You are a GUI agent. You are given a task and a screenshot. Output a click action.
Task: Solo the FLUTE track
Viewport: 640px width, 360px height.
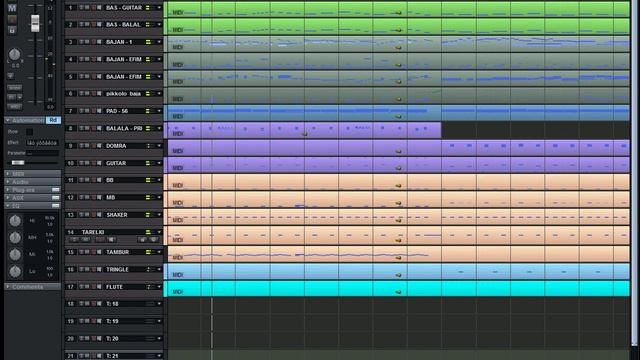(x=82, y=287)
